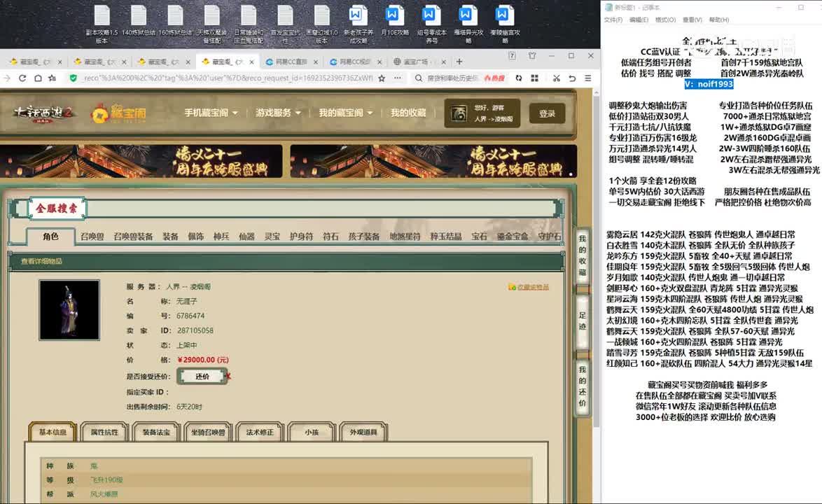The image size is (822, 504).
Task: Click the price '¥29000.00 (元)'
Action: (203, 360)
